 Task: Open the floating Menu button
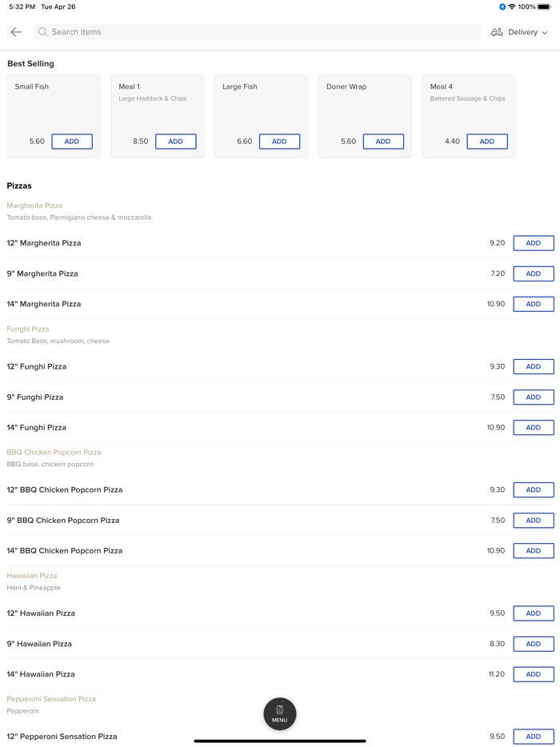(x=280, y=713)
